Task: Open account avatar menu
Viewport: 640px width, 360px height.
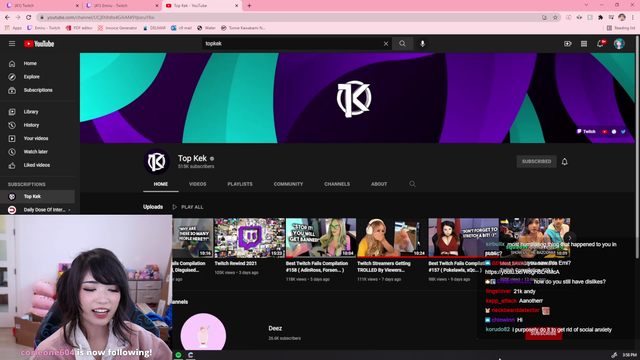Action: point(619,44)
